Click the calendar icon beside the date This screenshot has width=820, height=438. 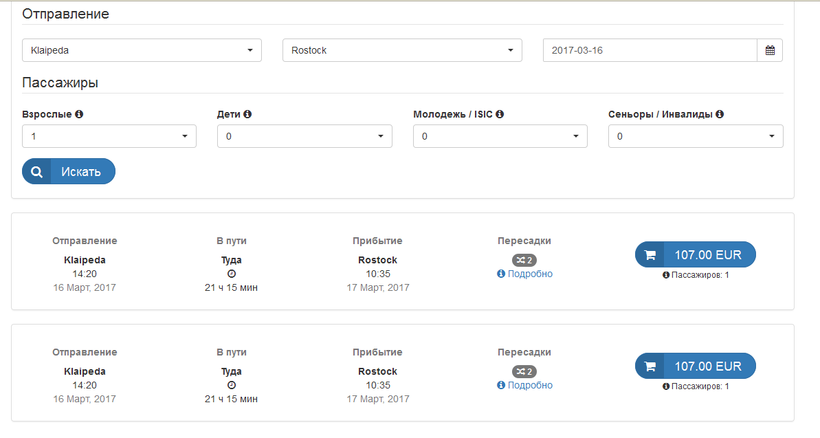[770, 50]
